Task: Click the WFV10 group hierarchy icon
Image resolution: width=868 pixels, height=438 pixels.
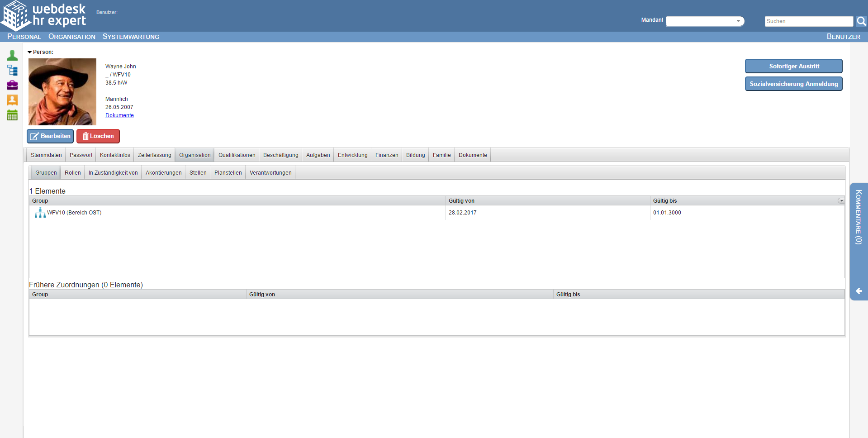Action: pos(40,213)
